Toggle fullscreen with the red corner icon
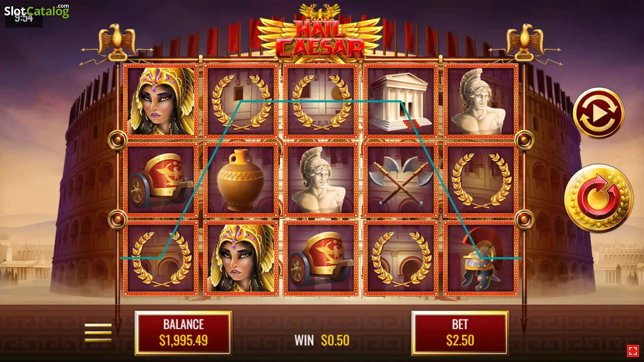 pos(633,351)
